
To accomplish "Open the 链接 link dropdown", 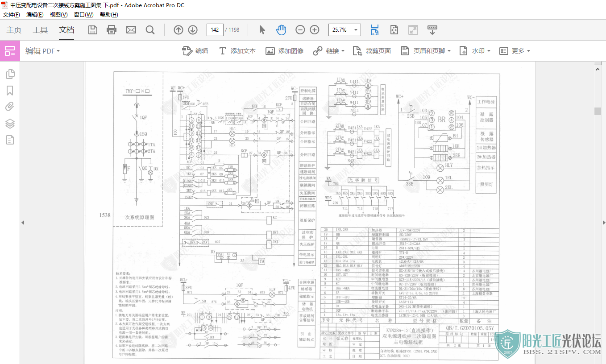I will tap(329, 51).
